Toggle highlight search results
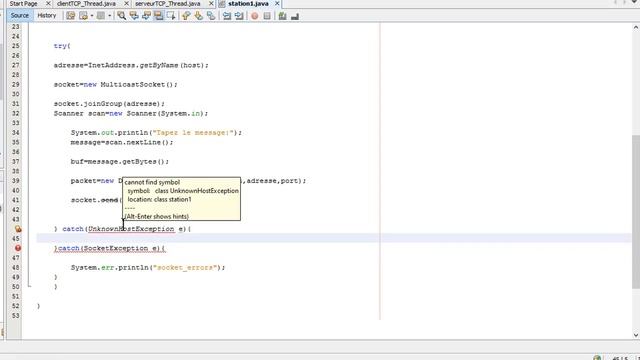The height and width of the screenshot is (360, 640). point(159,16)
